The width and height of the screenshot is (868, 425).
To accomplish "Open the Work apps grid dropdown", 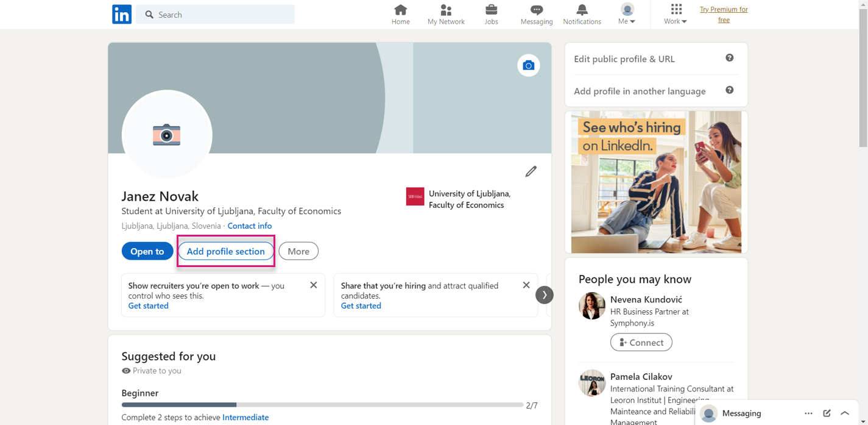I will [x=676, y=15].
